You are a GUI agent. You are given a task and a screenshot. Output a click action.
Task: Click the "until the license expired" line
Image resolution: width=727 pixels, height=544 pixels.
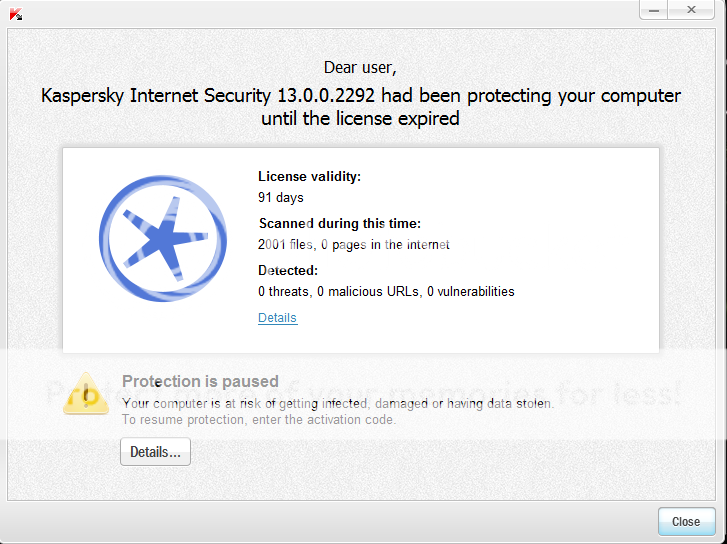point(360,119)
